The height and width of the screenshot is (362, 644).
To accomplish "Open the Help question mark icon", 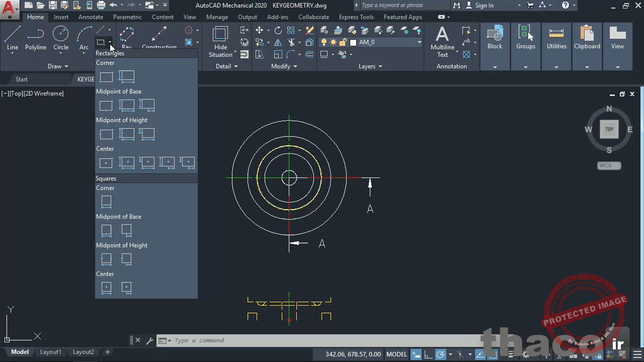I will (566, 6).
